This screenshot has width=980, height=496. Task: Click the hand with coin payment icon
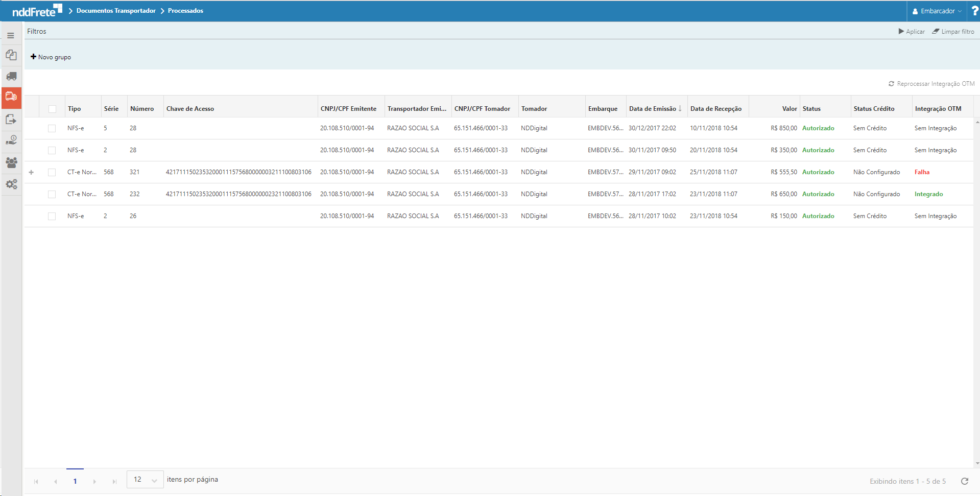point(11,140)
